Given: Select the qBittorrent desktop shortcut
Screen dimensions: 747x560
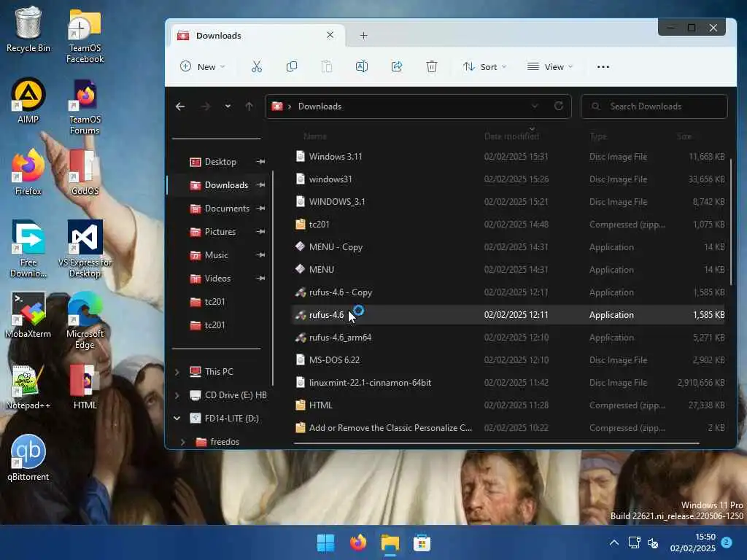Looking at the screenshot, I should pyautogui.click(x=28, y=458).
